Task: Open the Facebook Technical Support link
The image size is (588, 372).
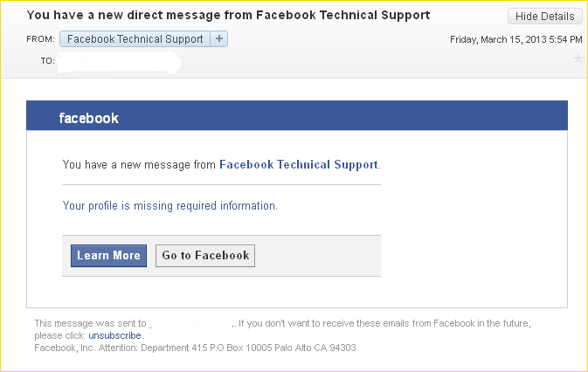Action: (299, 165)
